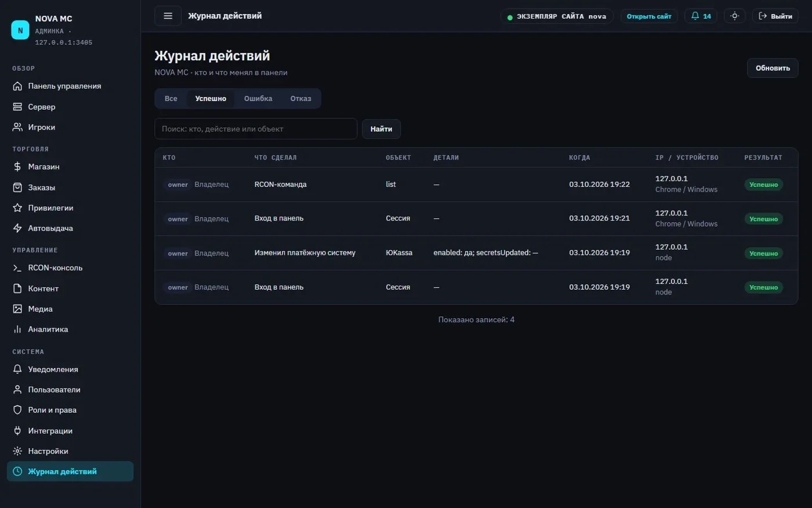Go to Аналитика chart icon

click(17, 329)
